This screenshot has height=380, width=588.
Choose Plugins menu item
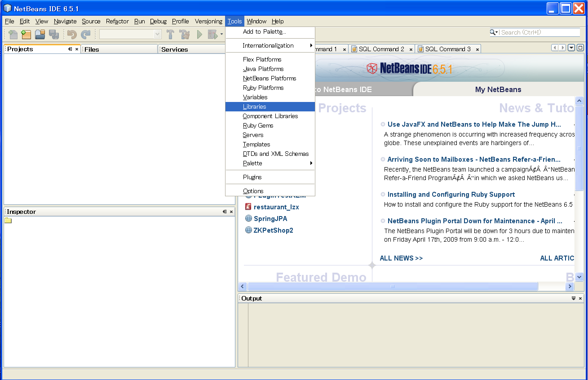coord(270,177)
